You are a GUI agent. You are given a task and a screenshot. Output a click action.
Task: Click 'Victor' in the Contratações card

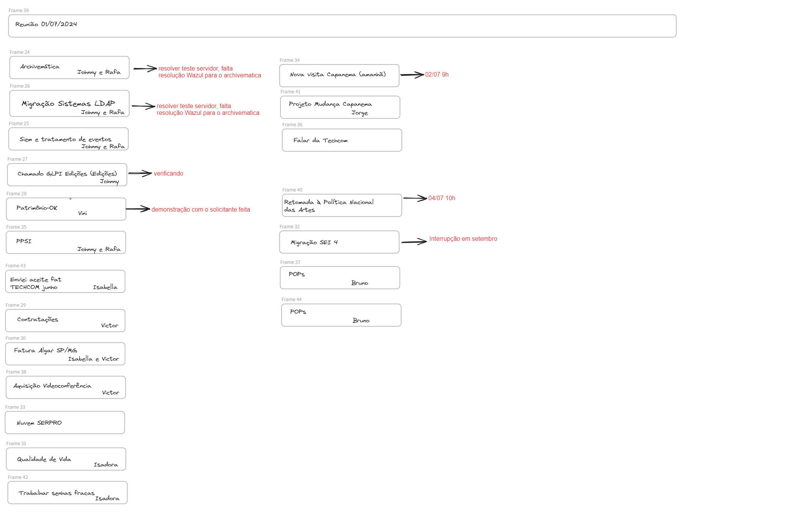pos(110,326)
